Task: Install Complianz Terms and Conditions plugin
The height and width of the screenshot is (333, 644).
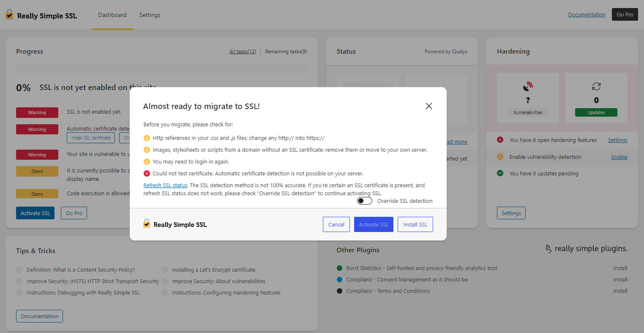Action: (620, 291)
